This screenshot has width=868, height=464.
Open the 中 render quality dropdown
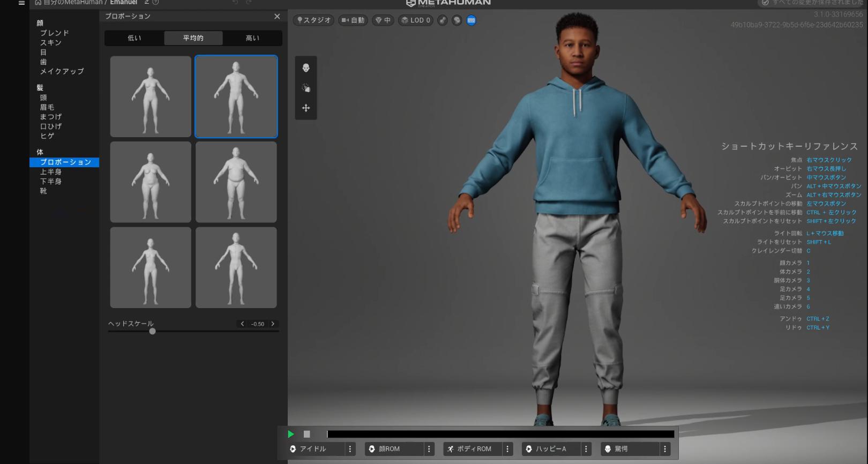coord(383,20)
